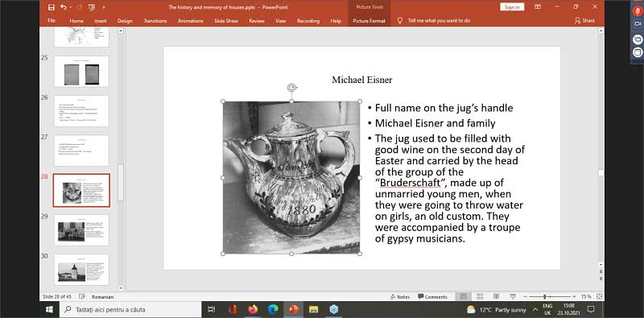
Task: Open the Recording ribbon tab
Action: 308,21
